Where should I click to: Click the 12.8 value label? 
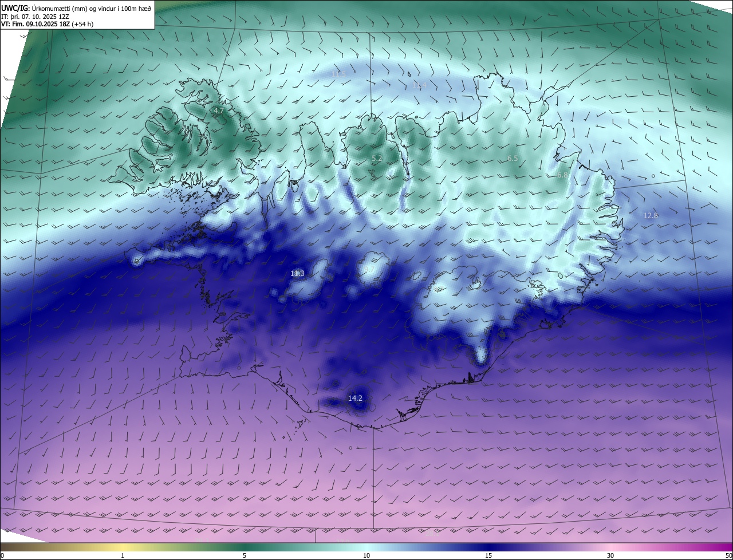[651, 216]
